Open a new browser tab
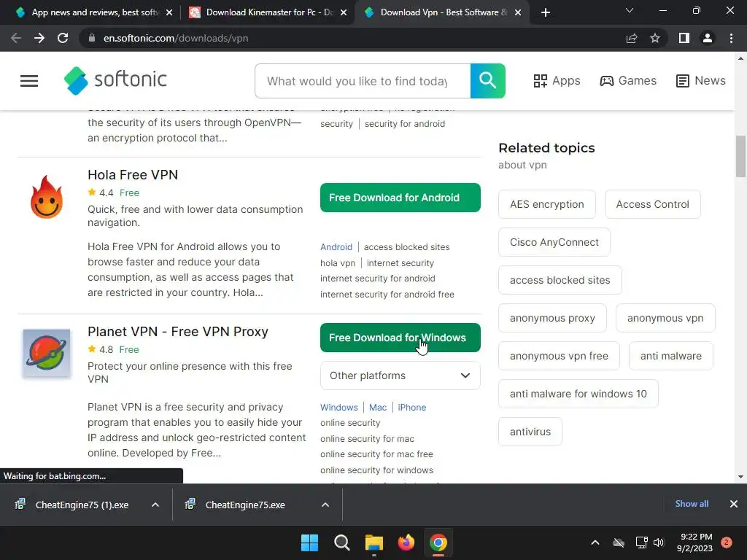This screenshot has height=560, width=747. pos(546,12)
